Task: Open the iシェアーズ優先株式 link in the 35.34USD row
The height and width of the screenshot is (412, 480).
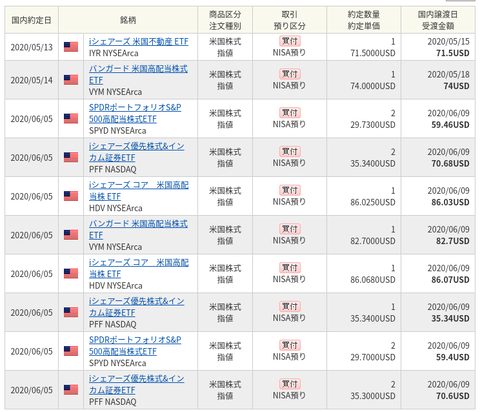Action: coord(136,307)
